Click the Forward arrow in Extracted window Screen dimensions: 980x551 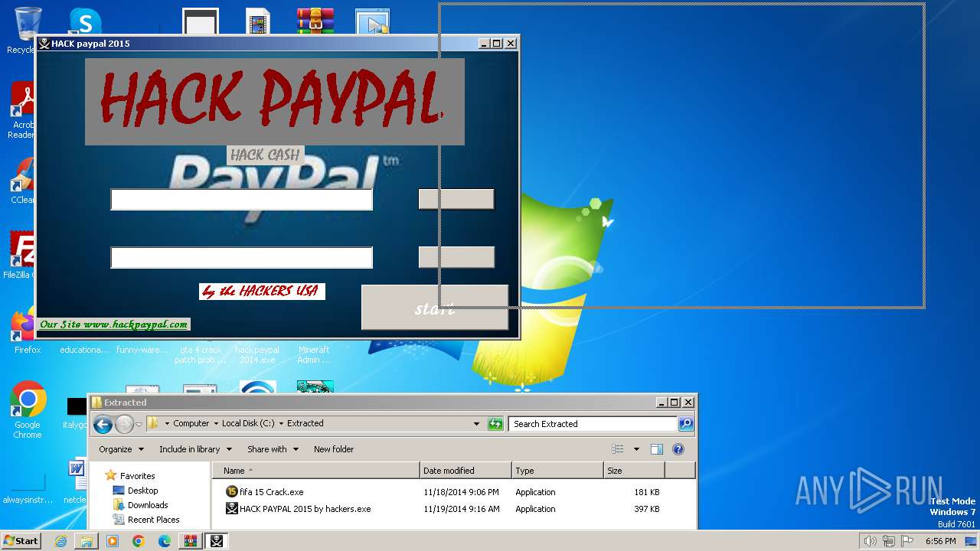click(x=124, y=424)
